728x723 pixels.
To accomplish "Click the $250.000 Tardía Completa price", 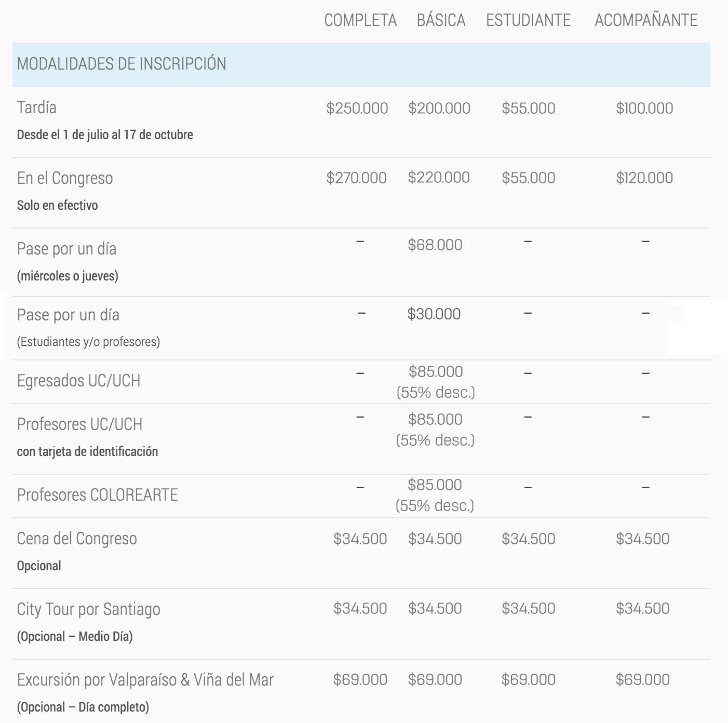I will pyautogui.click(x=357, y=108).
